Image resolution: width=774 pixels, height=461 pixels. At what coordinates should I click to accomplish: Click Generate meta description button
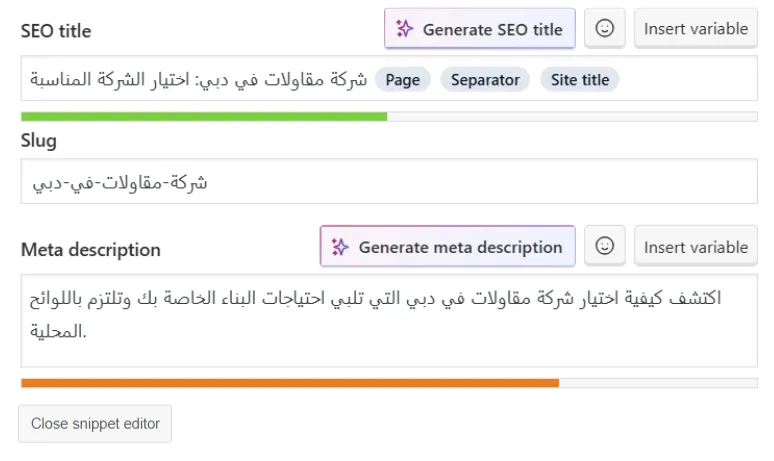click(448, 246)
